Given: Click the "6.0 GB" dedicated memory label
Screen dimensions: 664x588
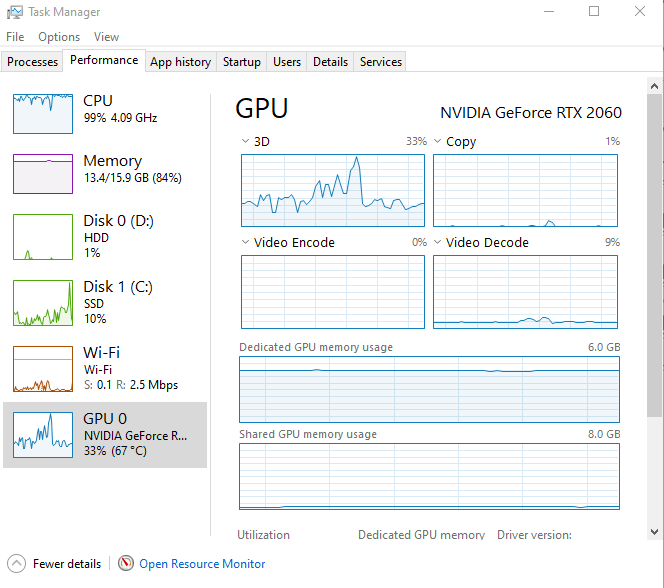Looking at the screenshot, I should [x=604, y=347].
